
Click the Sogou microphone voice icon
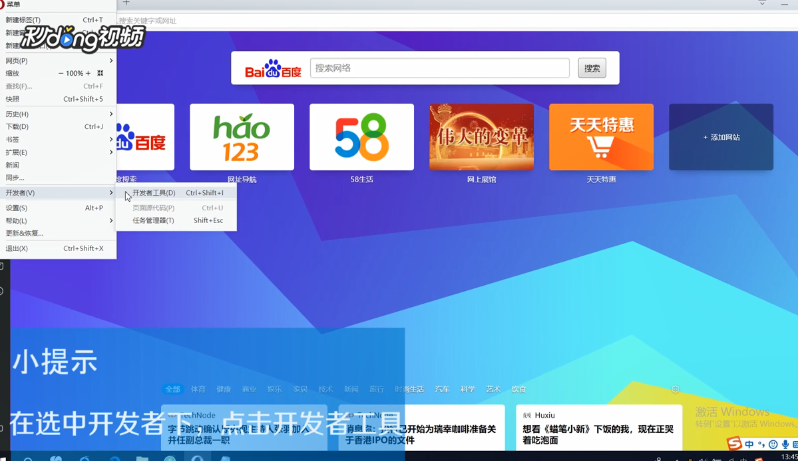coord(785,444)
